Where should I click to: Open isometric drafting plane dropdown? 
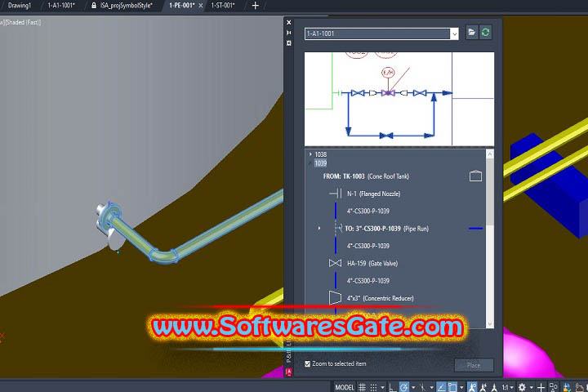point(432,387)
